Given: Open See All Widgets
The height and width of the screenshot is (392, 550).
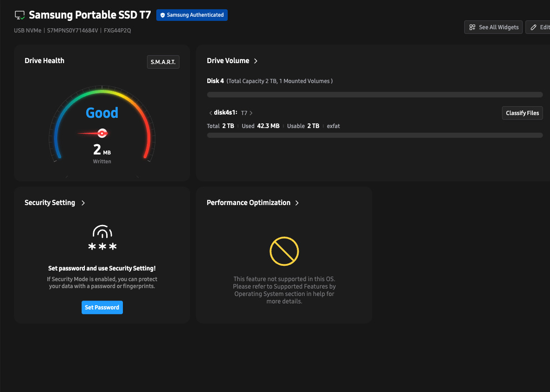Looking at the screenshot, I should [x=493, y=27].
